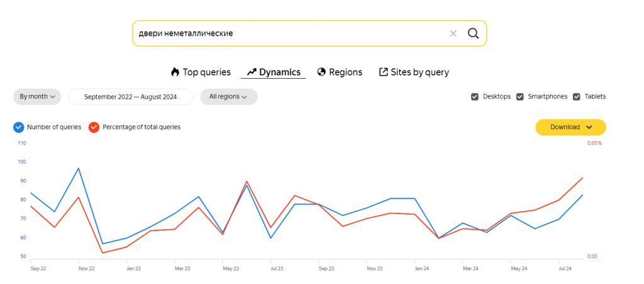Image resolution: width=644 pixels, height=284 pixels.
Task: Click the 50 value on the left axis
Action: (x=23, y=256)
